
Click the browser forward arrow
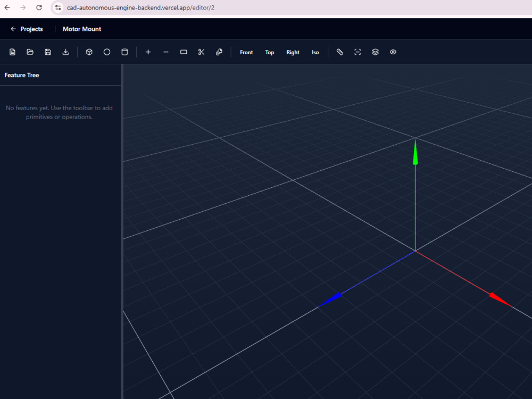pos(23,7)
